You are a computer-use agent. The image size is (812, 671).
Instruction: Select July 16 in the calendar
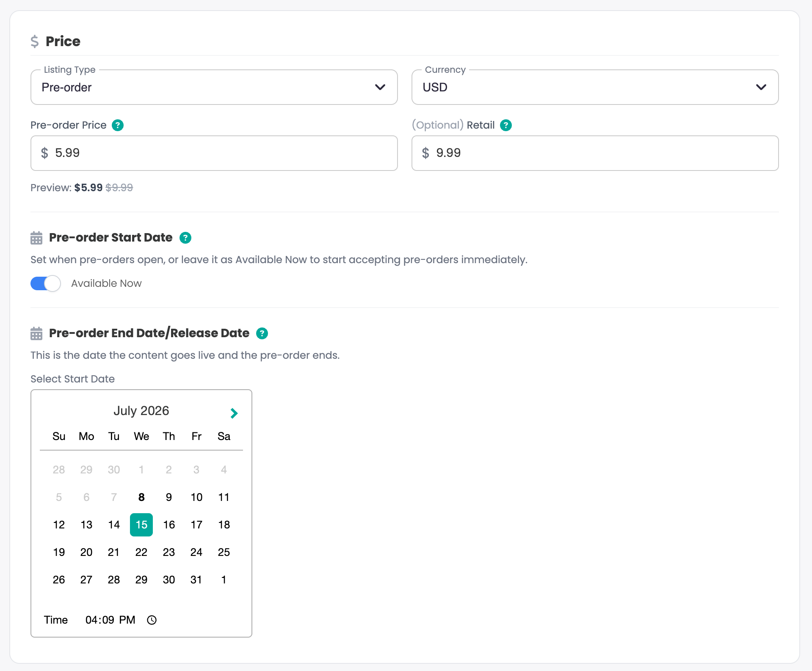(x=169, y=525)
